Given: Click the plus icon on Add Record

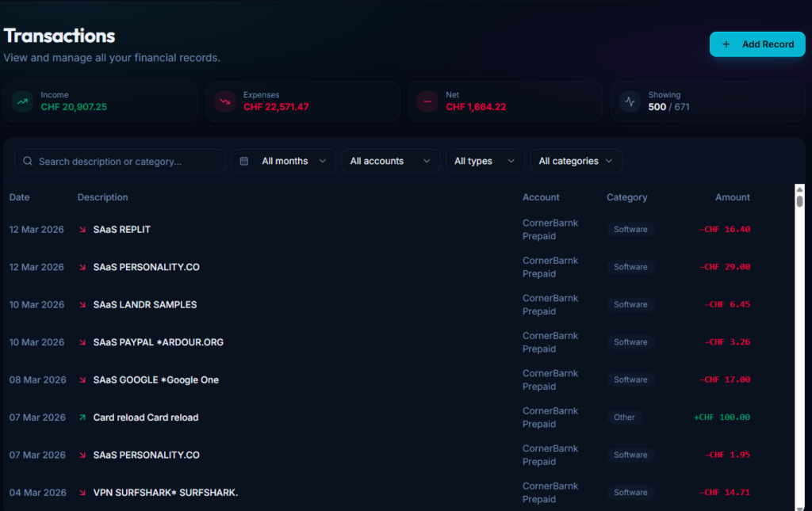Looking at the screenshot, I should [x=726, y=44].
